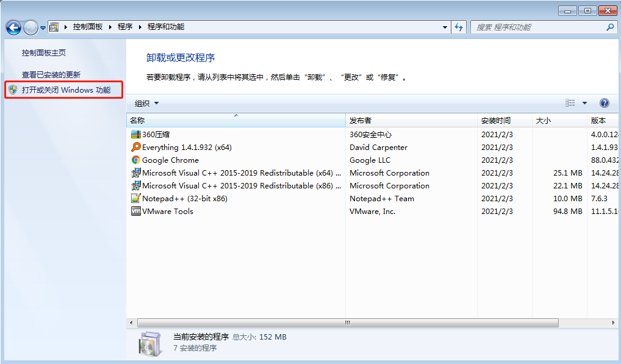The image size is (621, 364).
Task: Click the 10.0 MB size cell
Action: (x=568, y=199)
